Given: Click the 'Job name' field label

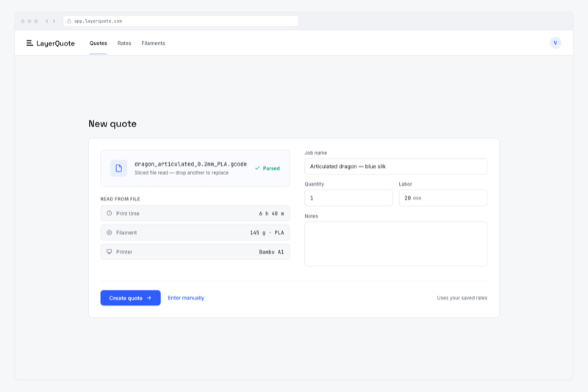Looking at the screenshot, I should tap(316, 153).
